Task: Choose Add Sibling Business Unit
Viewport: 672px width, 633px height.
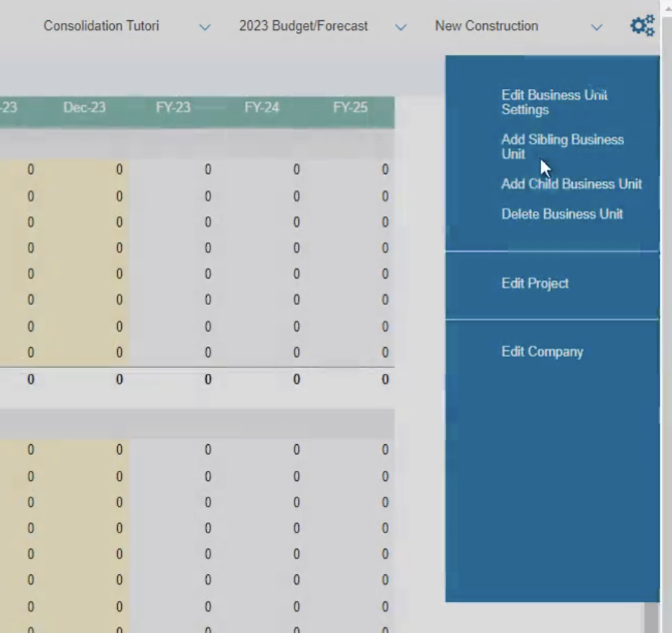Action: (x=561, y=147)
